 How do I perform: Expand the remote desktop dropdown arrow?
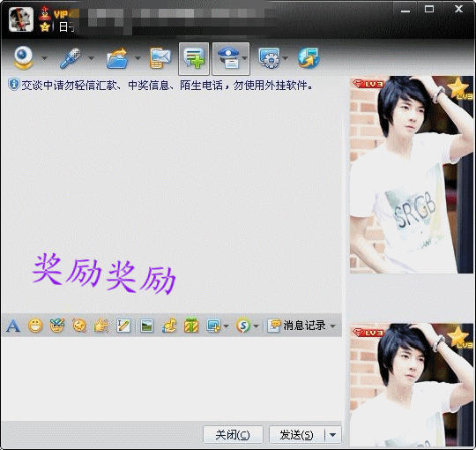286,57
